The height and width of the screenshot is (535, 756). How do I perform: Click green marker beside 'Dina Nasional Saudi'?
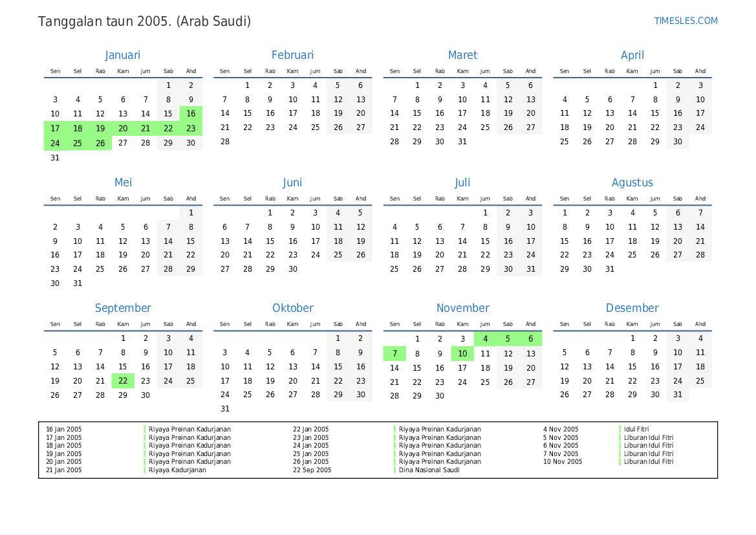(395, 470)
